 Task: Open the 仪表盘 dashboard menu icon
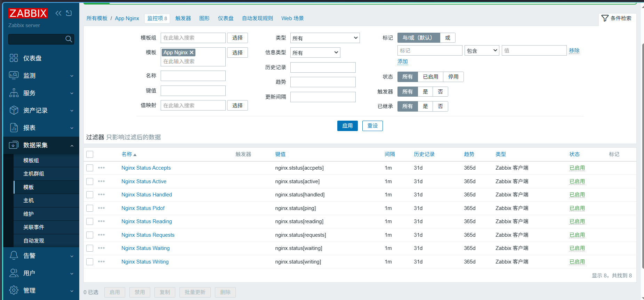[x=14, y=58]
